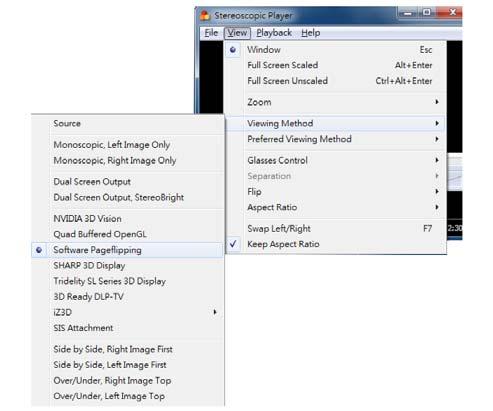Choose Over/Under, Right Image Top
This screenshot has height=411, width=493.
click(128, 381)
